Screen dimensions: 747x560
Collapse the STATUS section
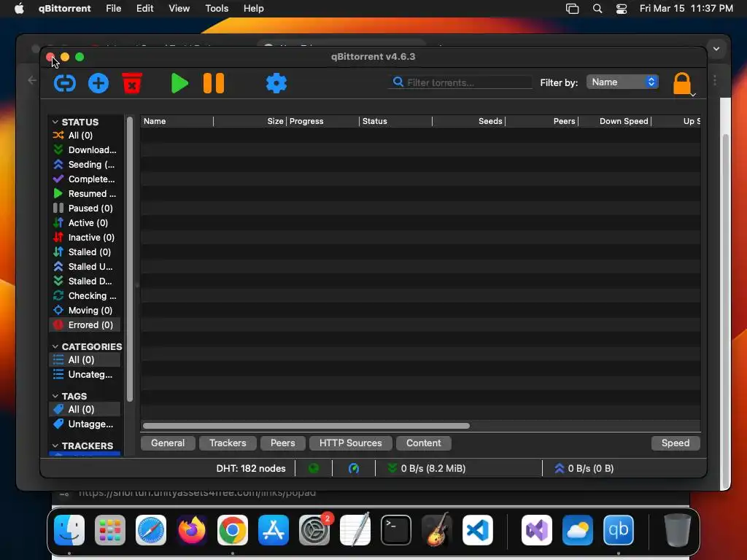coord(55,122)
